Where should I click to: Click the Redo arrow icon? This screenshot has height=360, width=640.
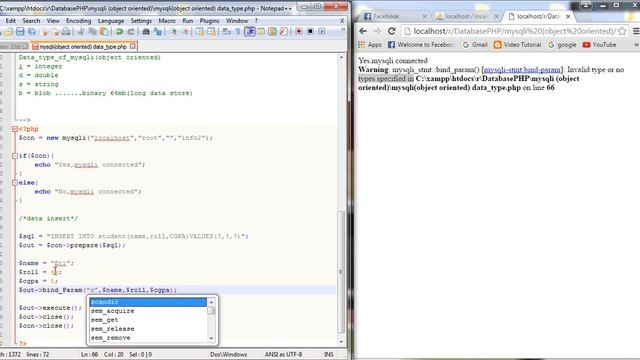131,31
